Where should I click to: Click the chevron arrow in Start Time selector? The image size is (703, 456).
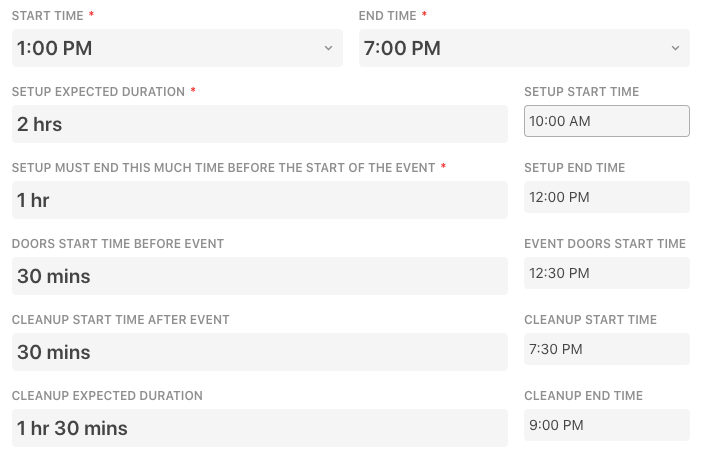[x=329, y=48]
